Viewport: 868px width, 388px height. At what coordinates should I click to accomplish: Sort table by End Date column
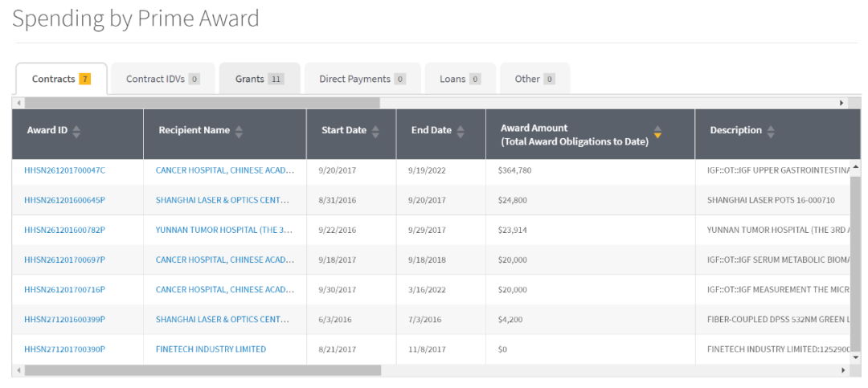tap(461, 131)
